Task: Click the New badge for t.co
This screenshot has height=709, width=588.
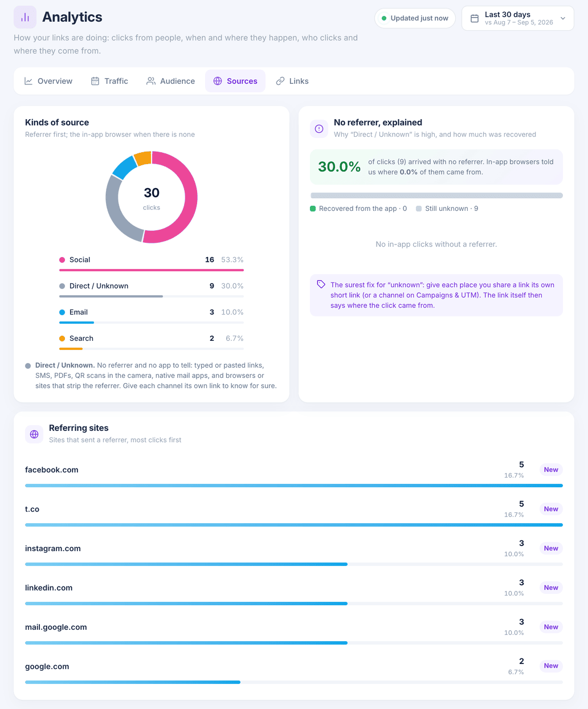Action: (x=551, y=509)
